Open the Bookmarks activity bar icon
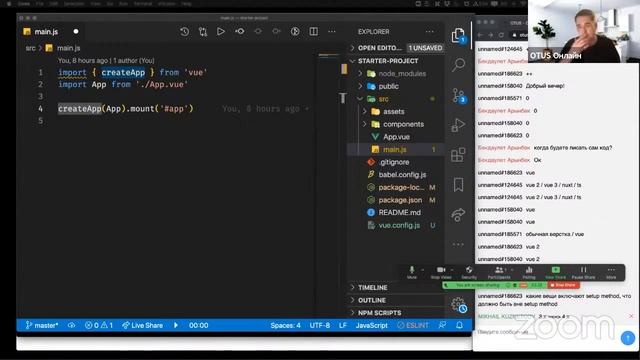640x360 pixels. (458, 184)
